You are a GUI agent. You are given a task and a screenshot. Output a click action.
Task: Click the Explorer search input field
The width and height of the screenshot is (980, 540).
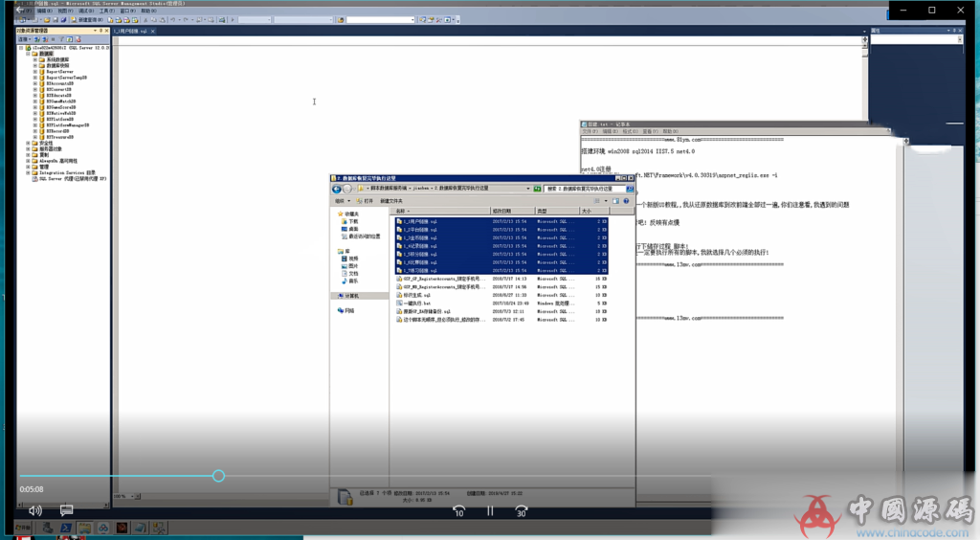pyautogui.click(x=582, y=189)
